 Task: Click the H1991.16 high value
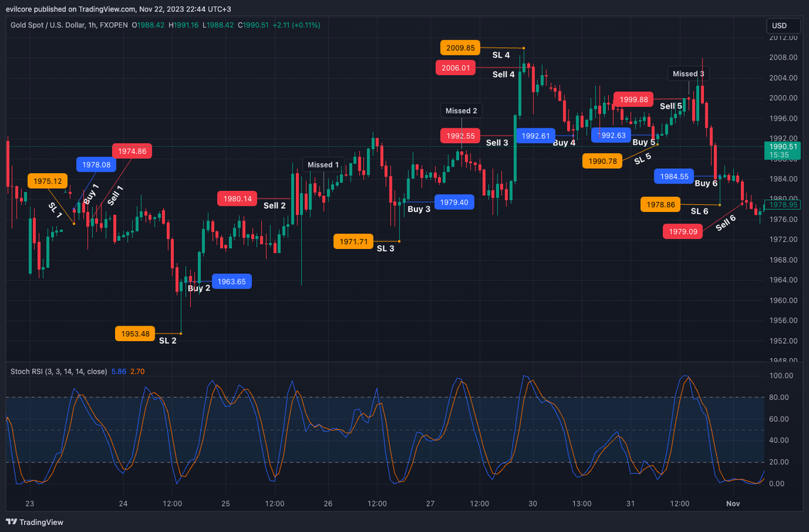[x=185, y=25]
